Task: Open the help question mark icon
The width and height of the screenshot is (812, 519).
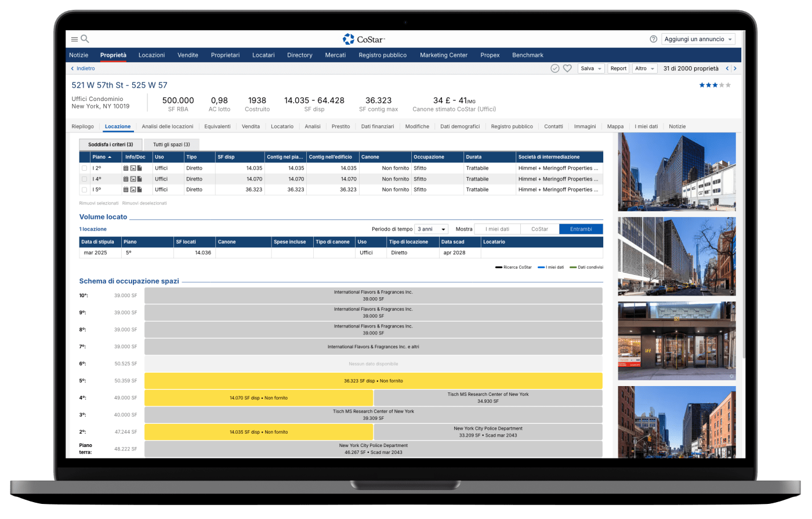Action: (653, 39)
